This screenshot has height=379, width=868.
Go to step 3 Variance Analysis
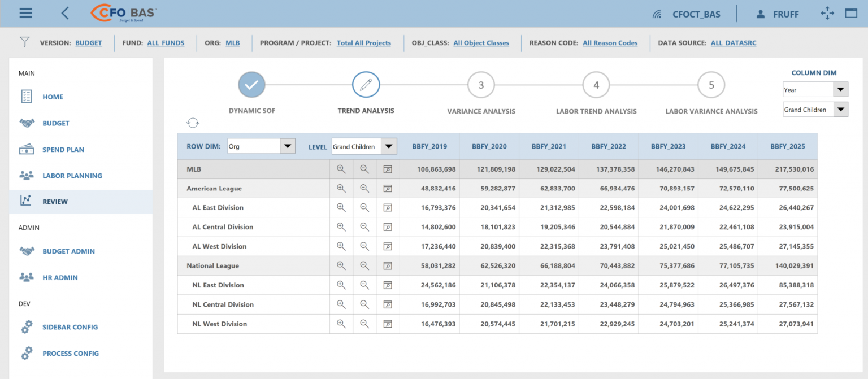click(x=481, y=85)
